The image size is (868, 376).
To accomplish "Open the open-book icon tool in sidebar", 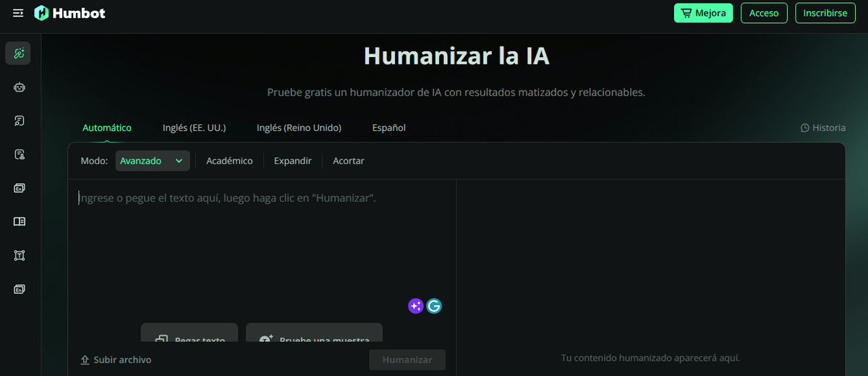I will coord(19,222).
